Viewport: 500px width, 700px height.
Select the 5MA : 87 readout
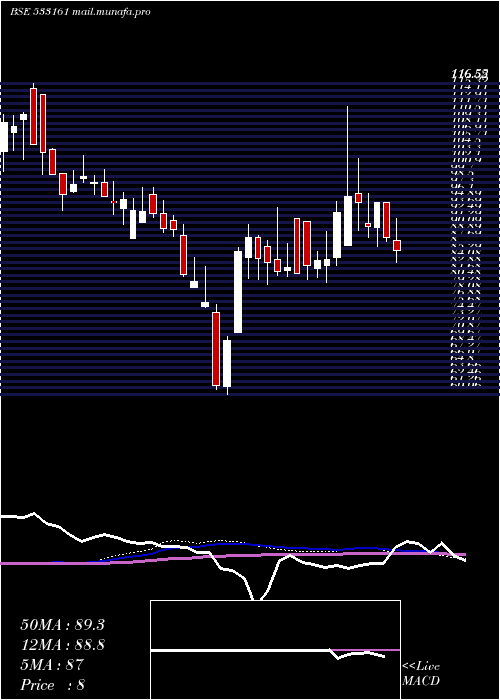(52, 665)
